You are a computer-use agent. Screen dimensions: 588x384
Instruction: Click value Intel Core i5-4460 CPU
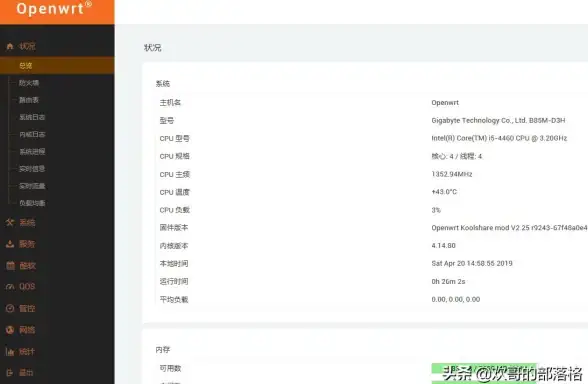[499, 138]
